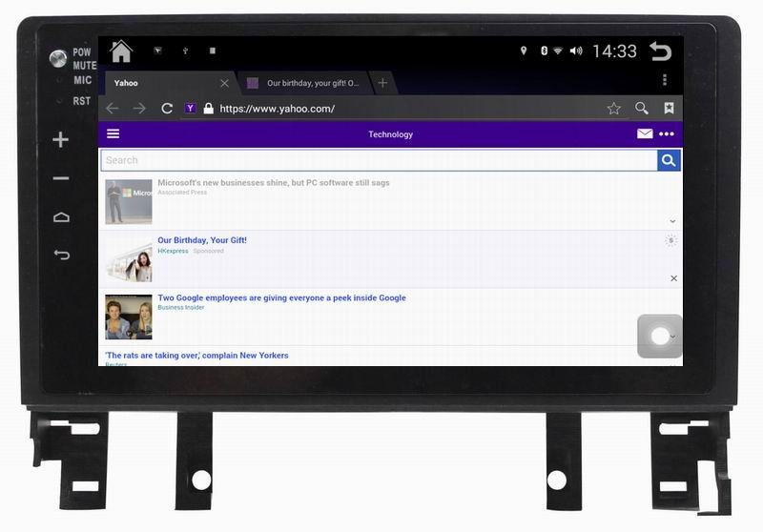The width and height of the screenshot is (763, 532).
Task: Tap the volume up plus bezel button
Action: tap(61, 139)
